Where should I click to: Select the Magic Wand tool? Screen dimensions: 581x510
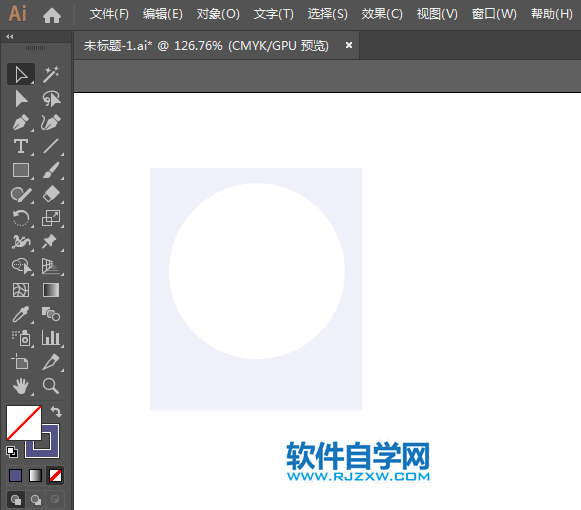click(51, 74)
